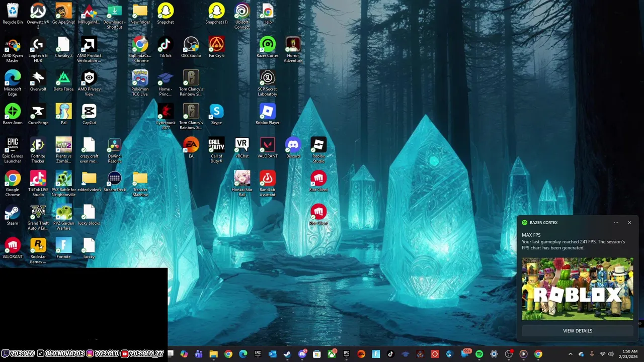Show hidden system tray icons
Image resolution: width=644 pixels, height=362 pixels.
570,354
